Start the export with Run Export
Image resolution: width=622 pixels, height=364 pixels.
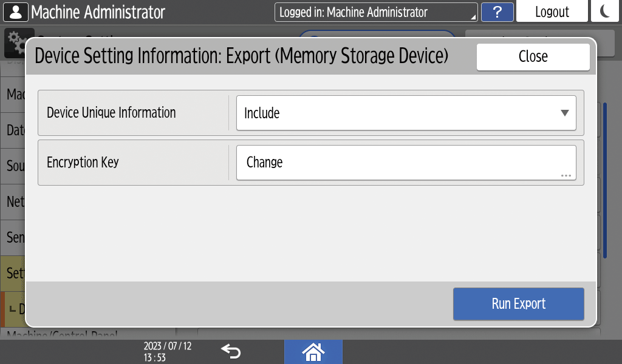(x=518, y=304)
